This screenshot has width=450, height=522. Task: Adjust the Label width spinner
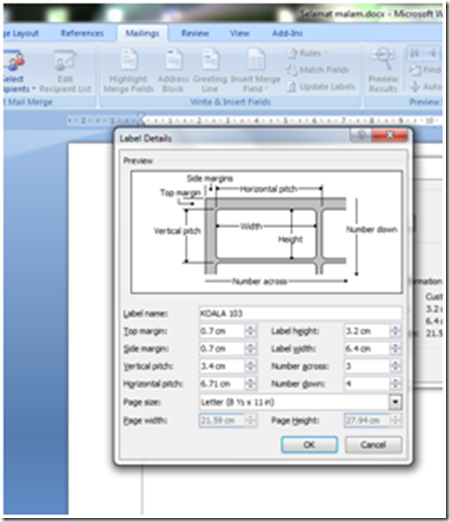[x=396, y=349]
